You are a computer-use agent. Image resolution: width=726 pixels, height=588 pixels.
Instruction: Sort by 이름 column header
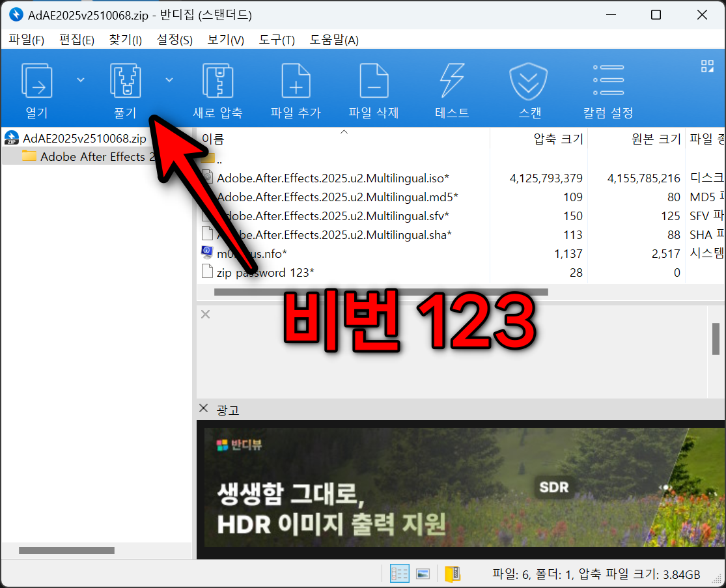point(213,139)
